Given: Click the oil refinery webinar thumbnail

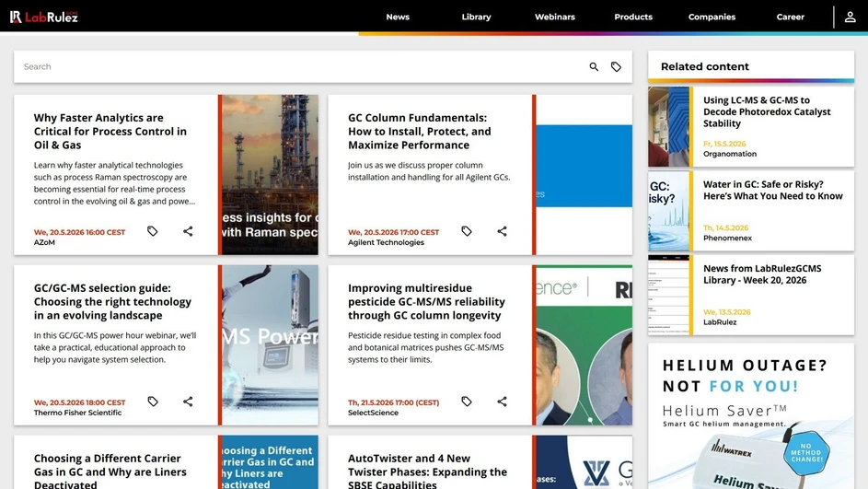Looking at the screenshot, I should pyautogui.click(x=270, y=174).
